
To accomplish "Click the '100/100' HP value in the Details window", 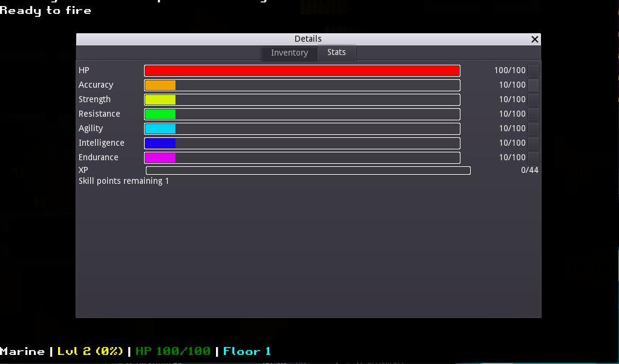I will tap(509, 71).
